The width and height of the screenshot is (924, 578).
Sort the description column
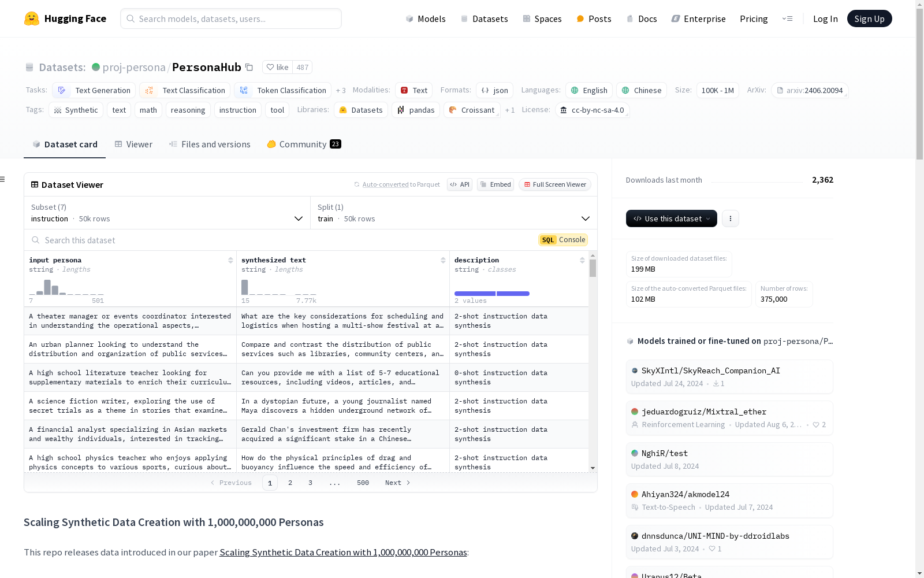coord(582,260)
